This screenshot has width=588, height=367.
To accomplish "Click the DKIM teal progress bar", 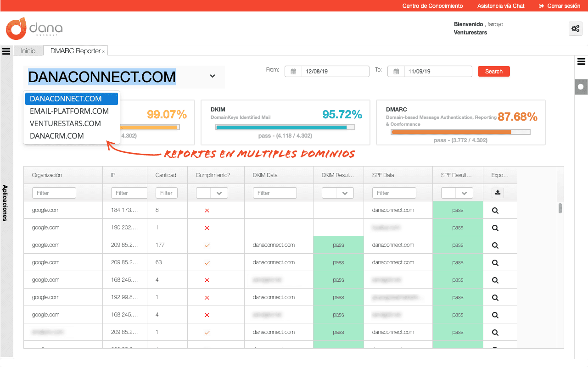I will pyautogui.click(x=285, y=128).
